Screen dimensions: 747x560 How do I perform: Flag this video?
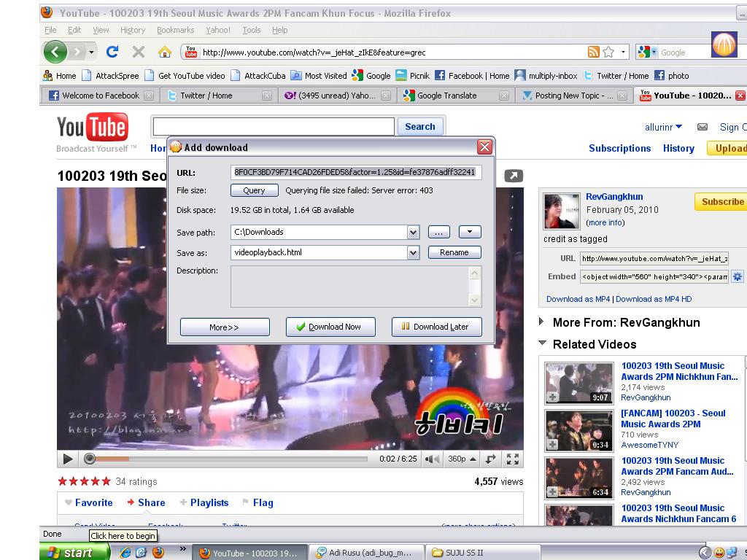(257, 502)
